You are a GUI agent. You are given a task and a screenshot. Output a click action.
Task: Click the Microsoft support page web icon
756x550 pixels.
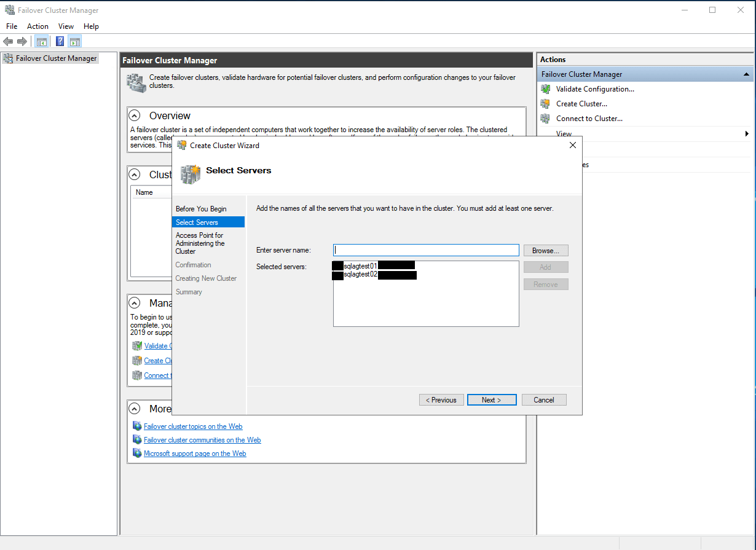pos(137,454)
